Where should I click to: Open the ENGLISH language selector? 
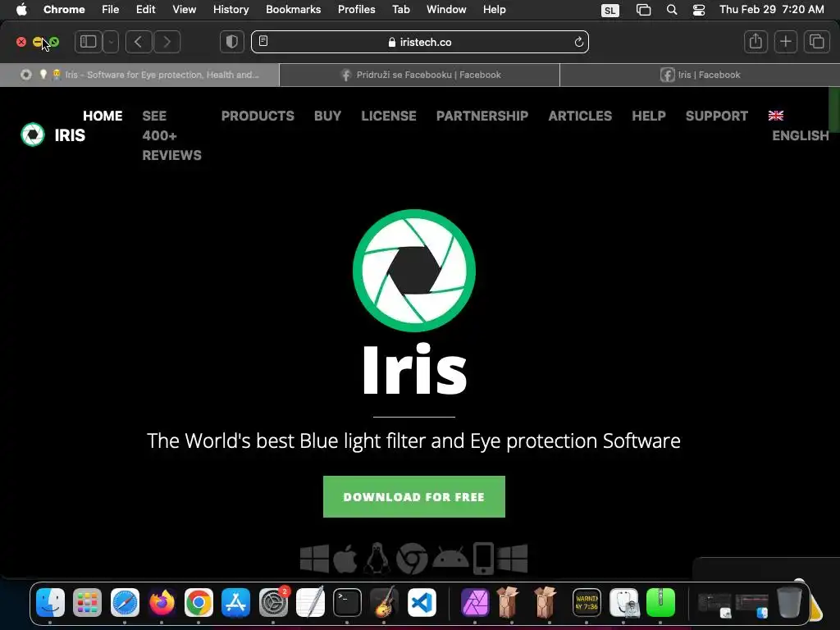tap(800, 126)
